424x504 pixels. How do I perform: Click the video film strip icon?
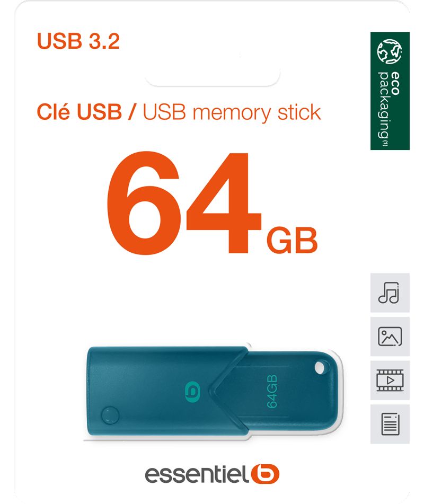tap(390, 380)
